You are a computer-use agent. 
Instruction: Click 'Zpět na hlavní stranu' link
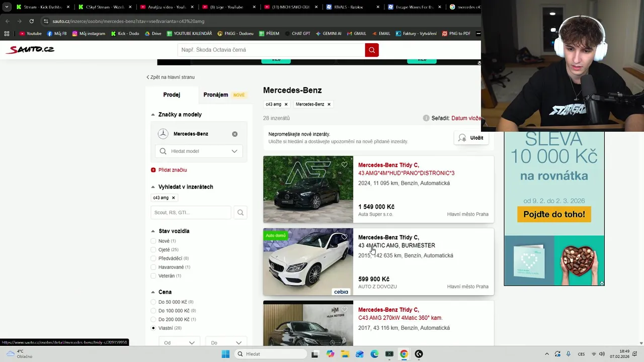[171, 77]
